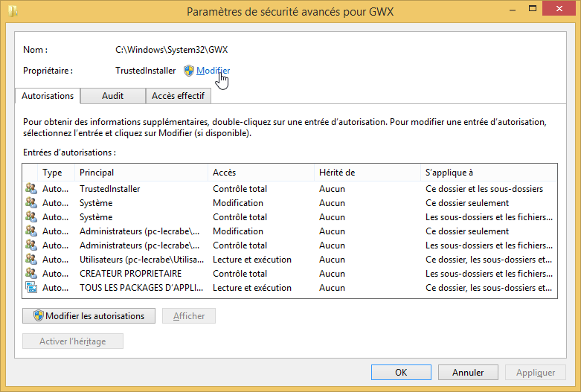Click user icon of Utilisateurs row
The height and width of the screenshot is (392, 581).
tap(31, 259)
